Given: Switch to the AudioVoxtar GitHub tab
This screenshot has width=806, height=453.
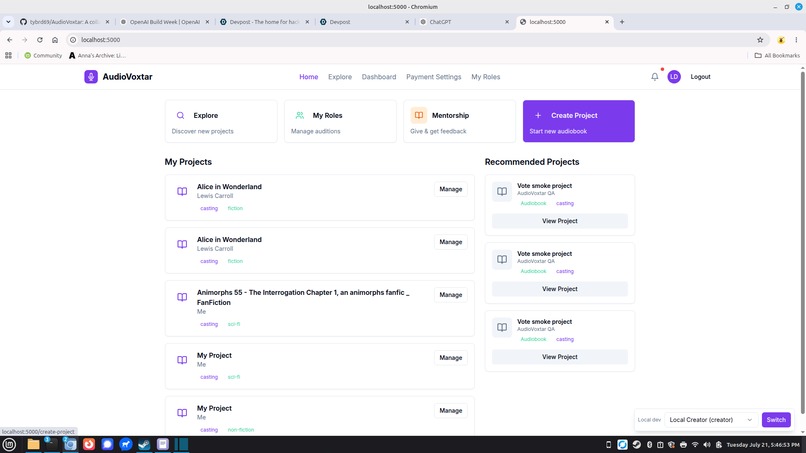Looking at the screenshot, I should 62,22.
